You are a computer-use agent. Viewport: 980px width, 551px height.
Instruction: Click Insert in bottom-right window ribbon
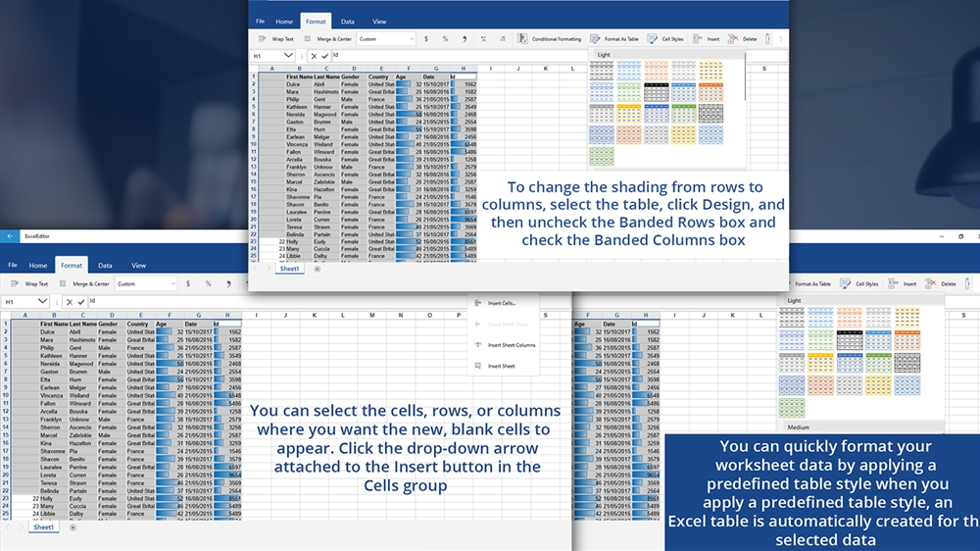click(x=902, y=284)
